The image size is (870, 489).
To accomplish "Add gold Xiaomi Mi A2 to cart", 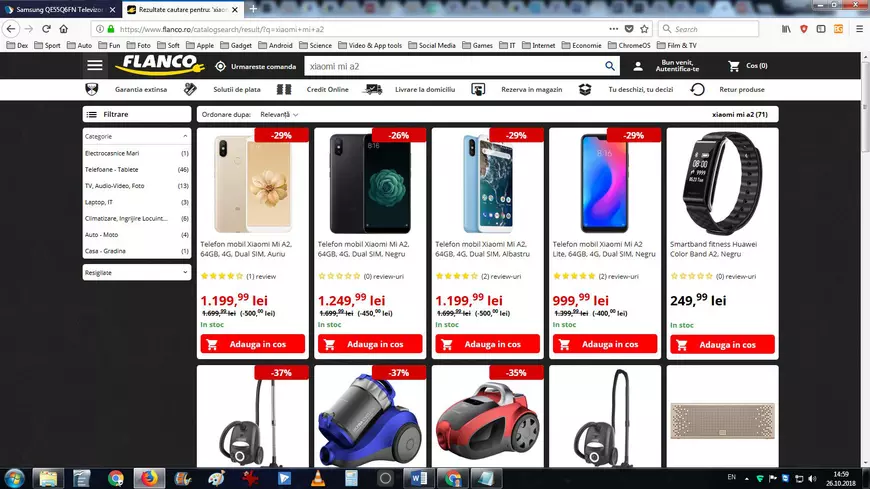I will [252, 344].
